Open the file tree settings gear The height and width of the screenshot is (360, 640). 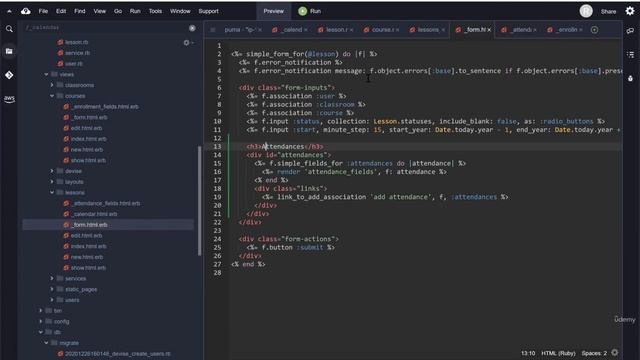tap(187, 42)
